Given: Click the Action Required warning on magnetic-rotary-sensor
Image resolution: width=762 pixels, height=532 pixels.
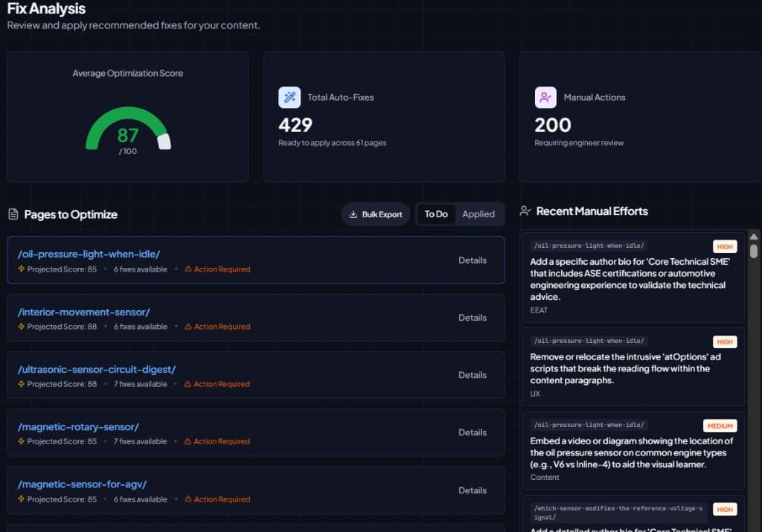Looking at the screenshot, I should coord(217,441).
